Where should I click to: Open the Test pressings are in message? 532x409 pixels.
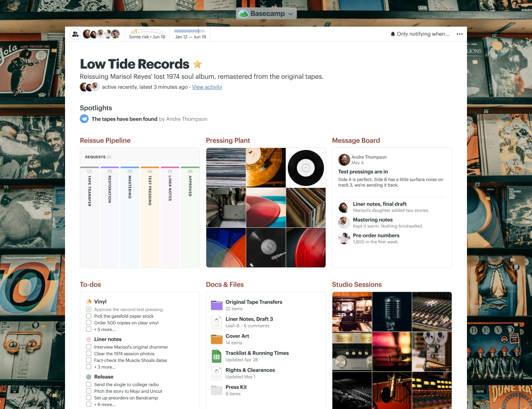pyautogui.click(x=363, y=172)
